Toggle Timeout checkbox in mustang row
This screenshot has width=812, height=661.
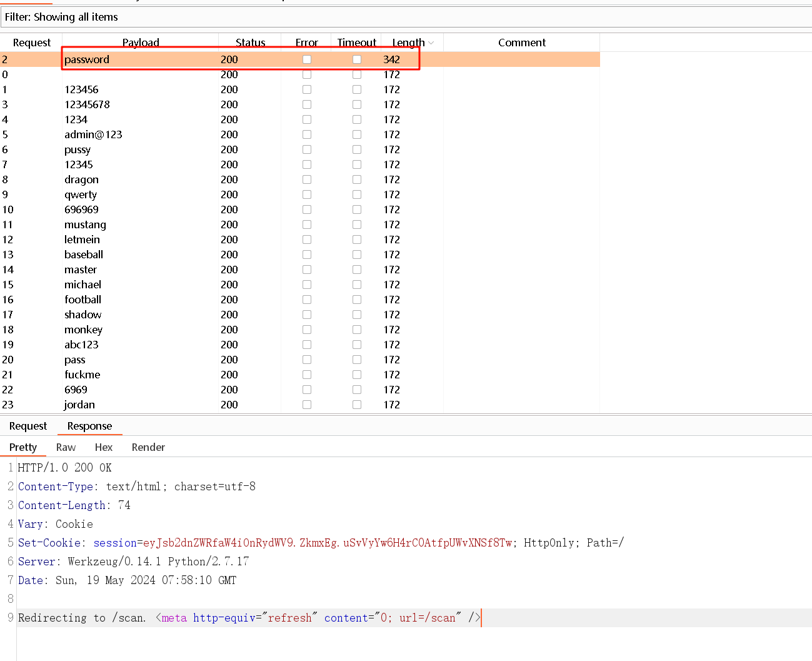(x=357, y=225)
